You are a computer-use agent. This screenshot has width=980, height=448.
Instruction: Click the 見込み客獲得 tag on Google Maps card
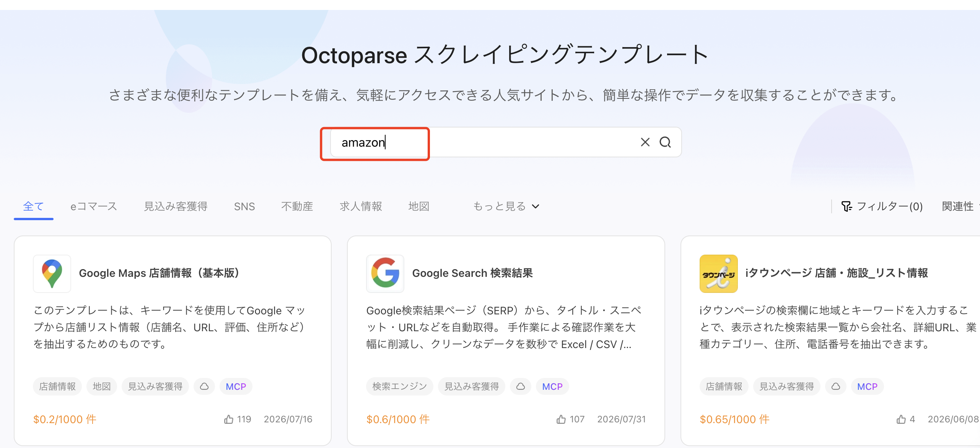point(155,386)
